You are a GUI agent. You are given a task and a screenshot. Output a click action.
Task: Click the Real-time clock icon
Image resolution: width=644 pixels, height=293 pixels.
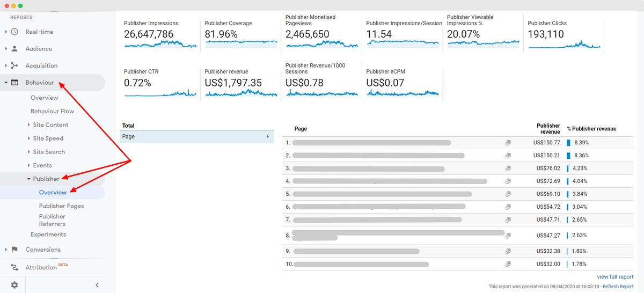coord(14,32)
